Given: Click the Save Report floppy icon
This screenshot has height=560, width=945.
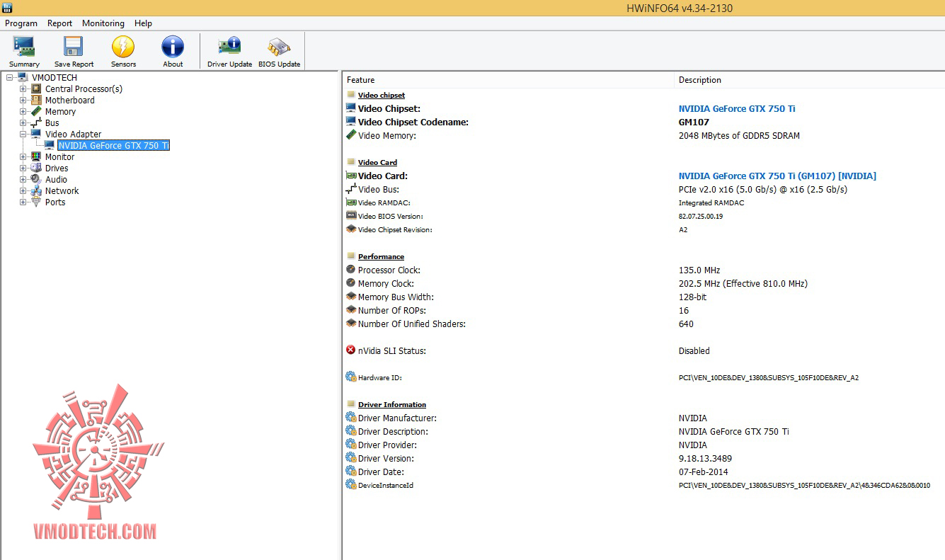Looking at the screenshot, I should tap(74, 47).
